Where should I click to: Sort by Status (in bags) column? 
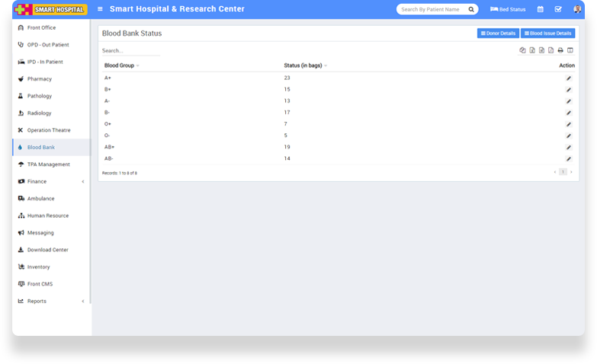click(x=304, y=65)
